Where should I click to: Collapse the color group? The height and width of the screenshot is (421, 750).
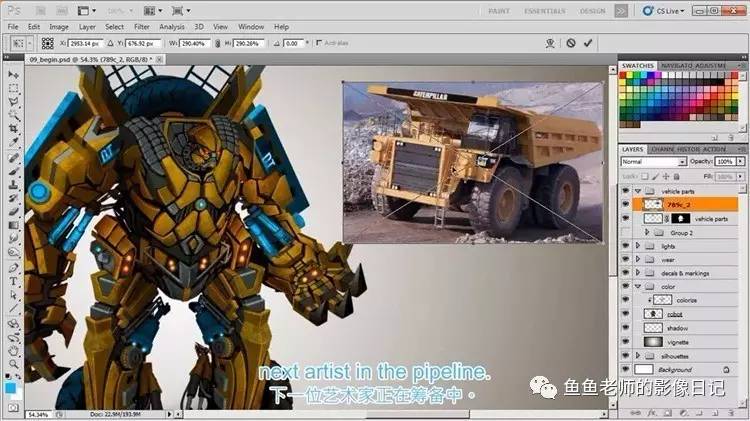point(638,287)
